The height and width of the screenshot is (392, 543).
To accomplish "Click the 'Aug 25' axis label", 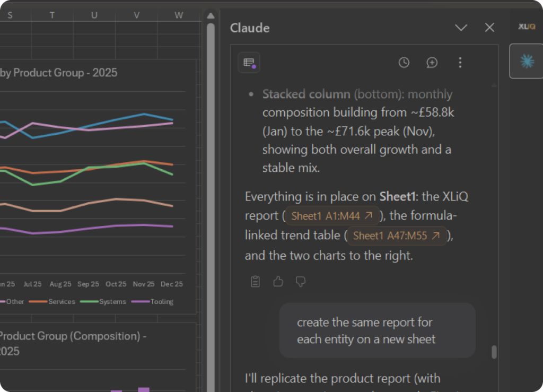I will tap(60, 284).
